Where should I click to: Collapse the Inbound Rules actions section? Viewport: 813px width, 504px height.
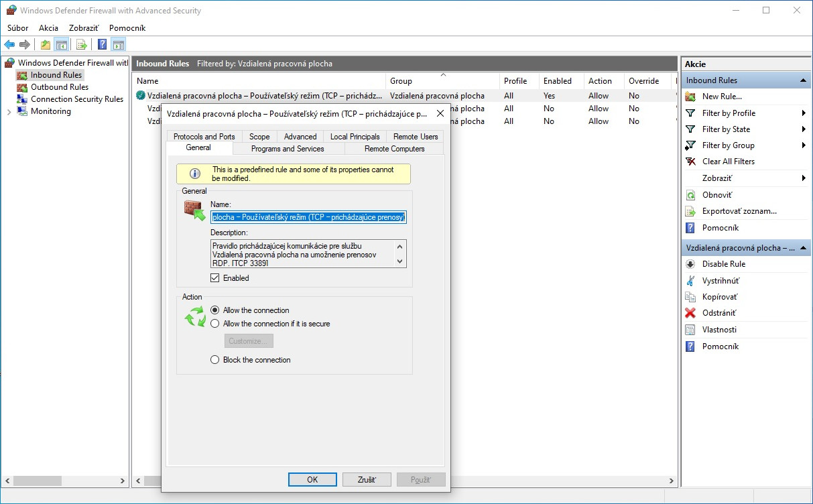[x=803, y=80]
